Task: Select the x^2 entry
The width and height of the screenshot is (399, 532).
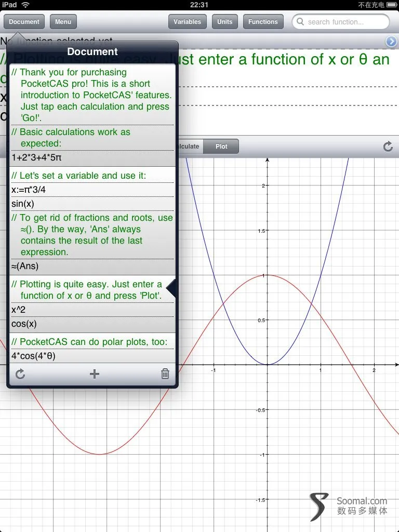Action: click(x=92, y=310)
